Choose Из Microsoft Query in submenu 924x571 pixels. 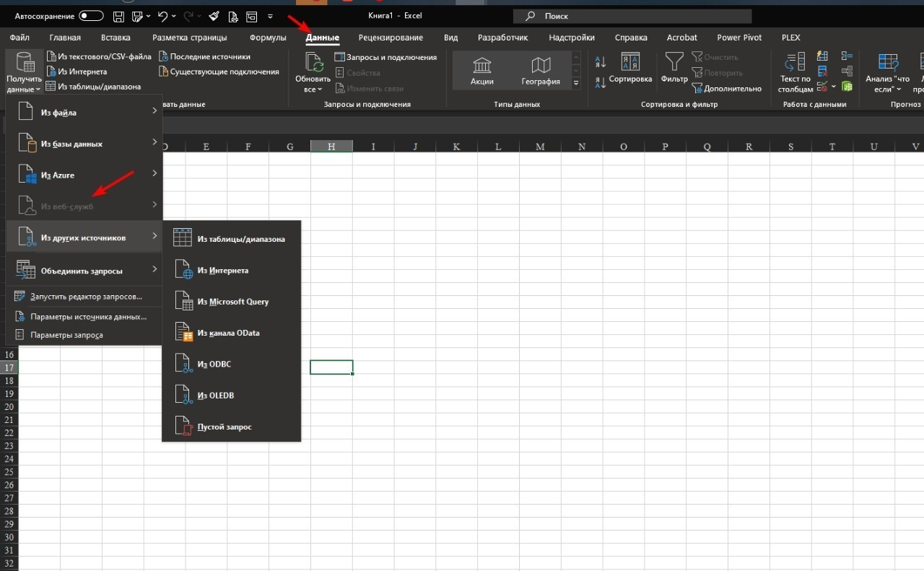[231, 302]
